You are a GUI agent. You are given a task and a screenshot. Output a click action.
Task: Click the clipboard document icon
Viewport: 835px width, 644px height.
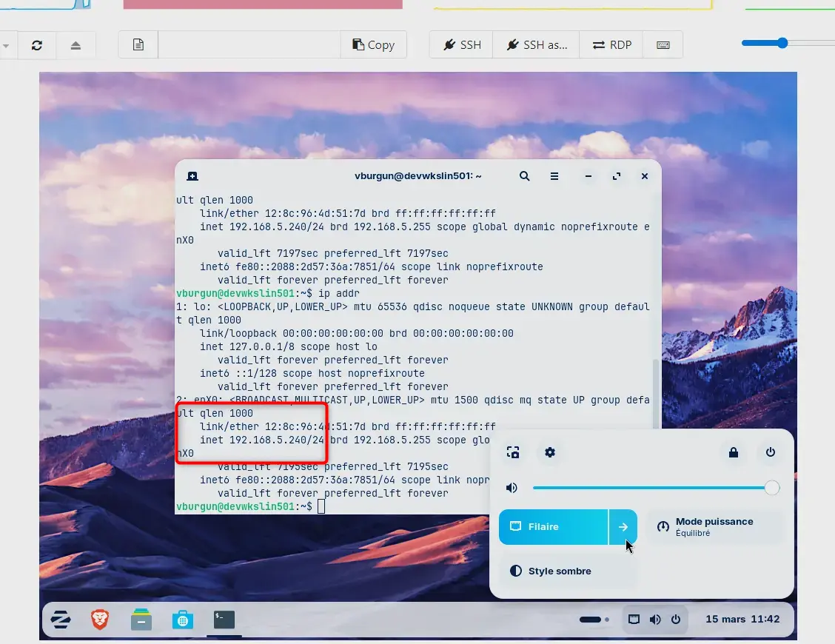tap(138, 45)
